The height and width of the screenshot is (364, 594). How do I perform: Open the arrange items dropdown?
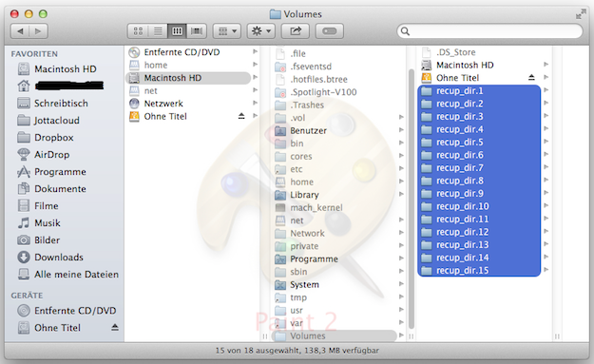tap(227, 31)
